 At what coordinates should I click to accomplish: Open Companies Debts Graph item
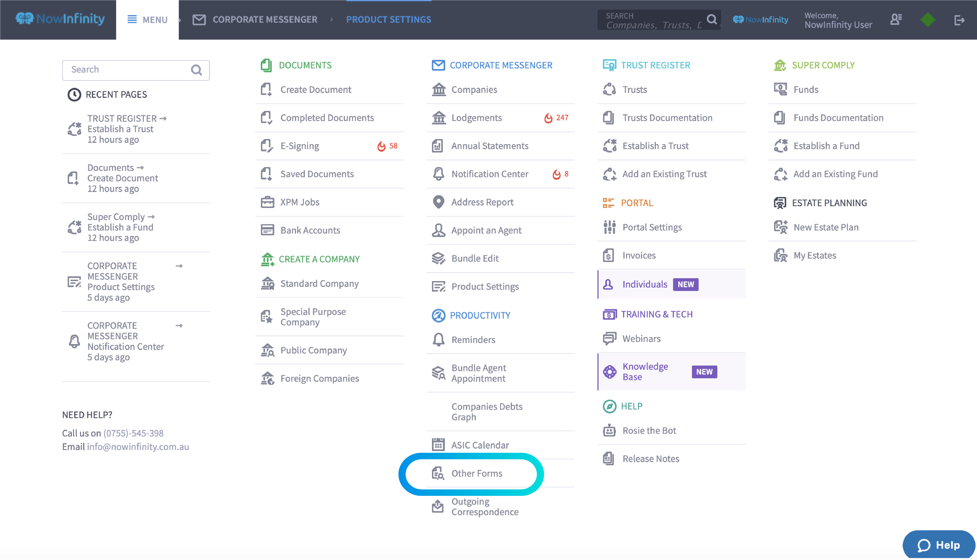tap(500, 412)
